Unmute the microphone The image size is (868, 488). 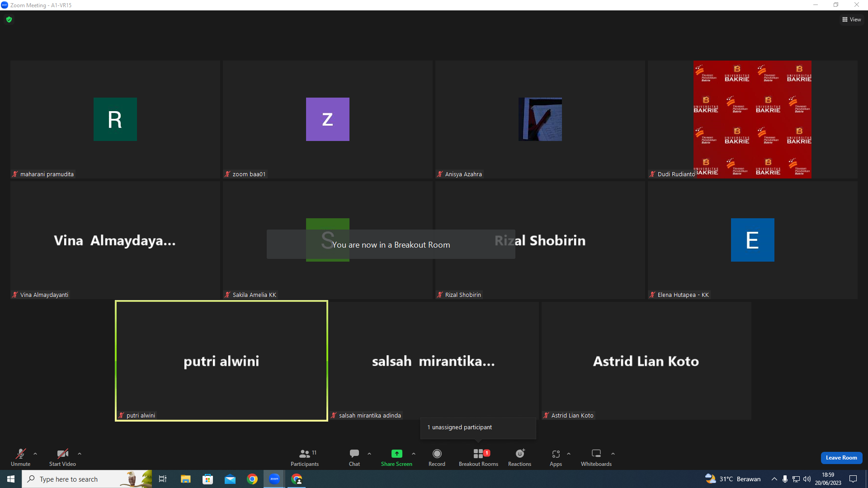point(21,457)
